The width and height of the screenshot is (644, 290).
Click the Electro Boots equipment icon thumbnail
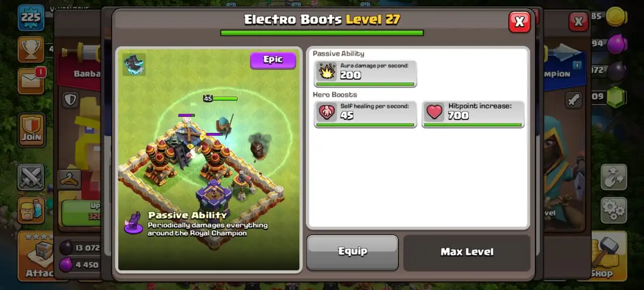pos(134,64)
